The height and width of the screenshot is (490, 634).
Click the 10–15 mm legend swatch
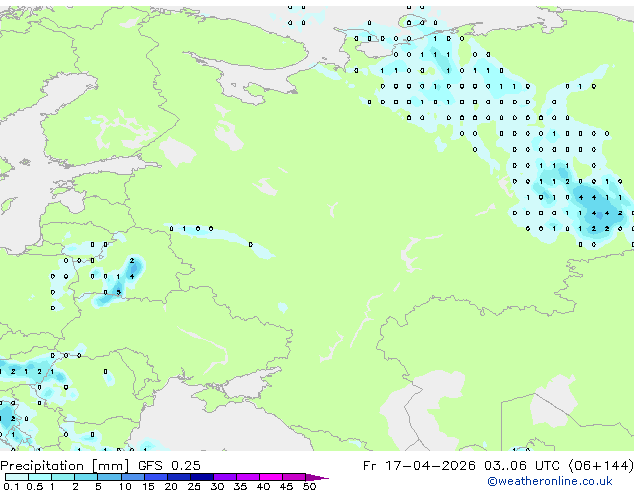point(132,477)
